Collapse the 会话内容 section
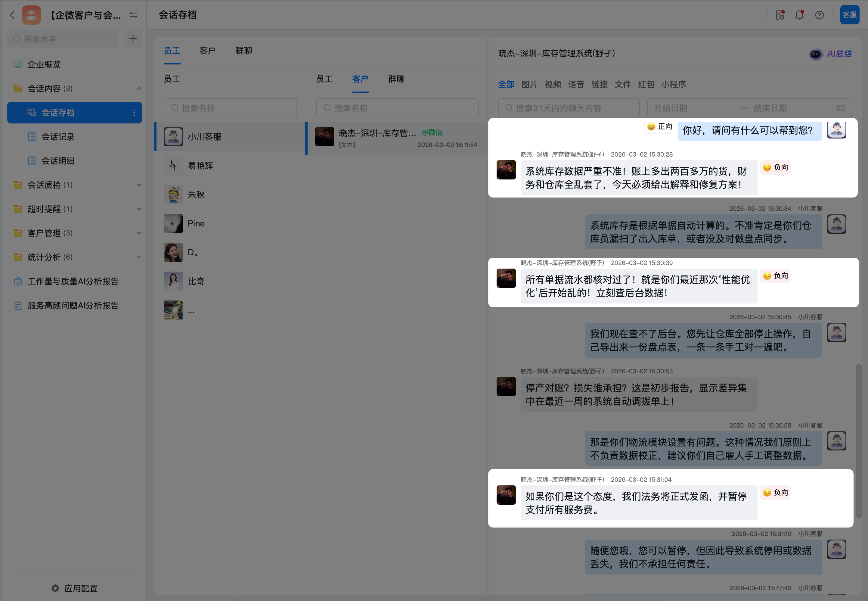Image resolution: width=868 pixels, height=601 pixels. click(139, 89)
